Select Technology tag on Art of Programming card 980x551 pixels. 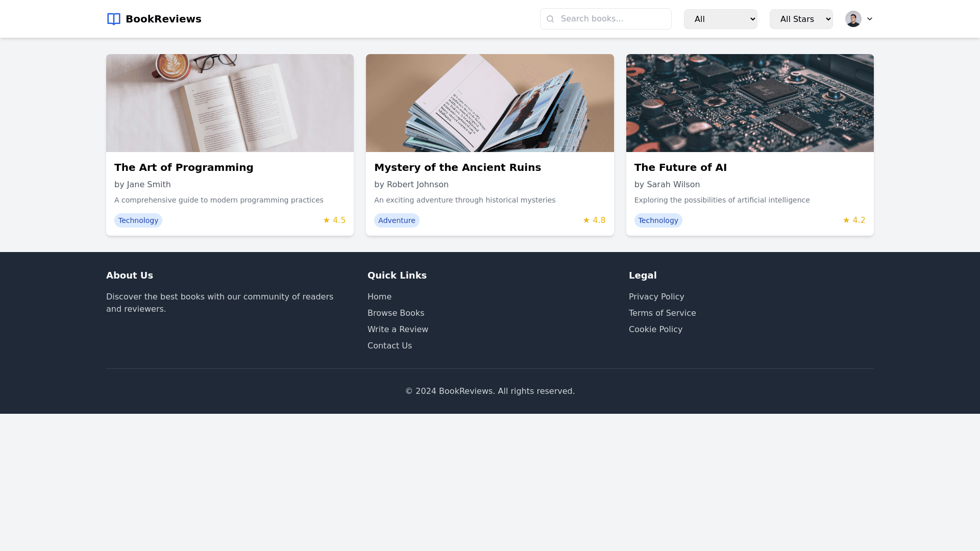[138, 220]
